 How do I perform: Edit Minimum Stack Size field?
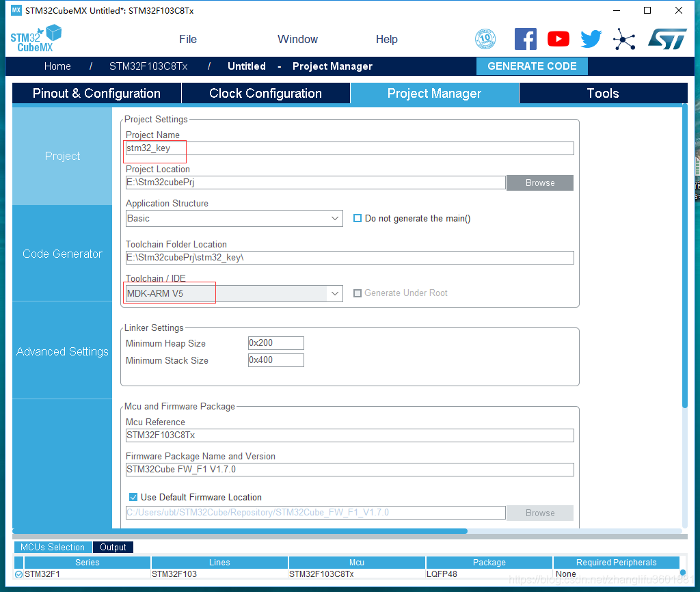coord(276,360)
